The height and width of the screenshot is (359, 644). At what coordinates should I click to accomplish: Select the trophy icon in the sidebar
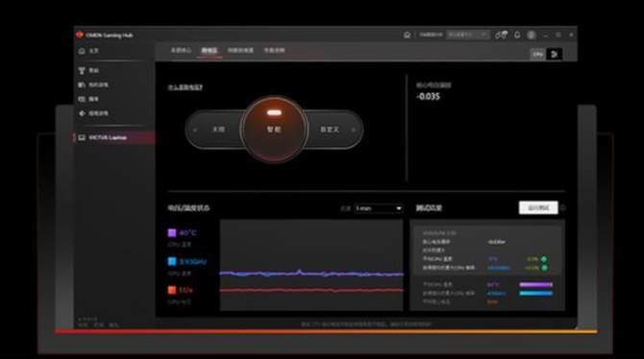pos(82,71)
